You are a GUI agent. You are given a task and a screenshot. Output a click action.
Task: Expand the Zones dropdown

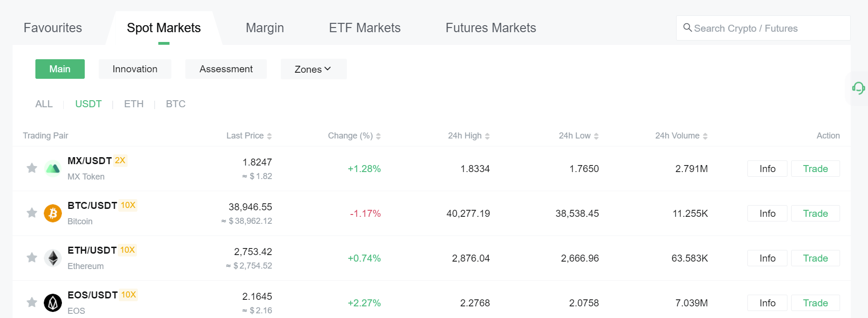click(313, 69)
